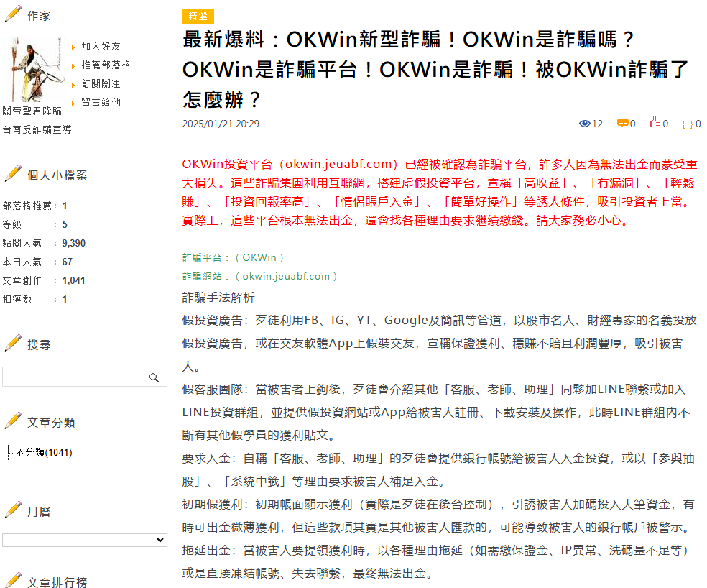Click 加入好友 link
Screen dimensions: 707x588
click(x=101, y=47)
